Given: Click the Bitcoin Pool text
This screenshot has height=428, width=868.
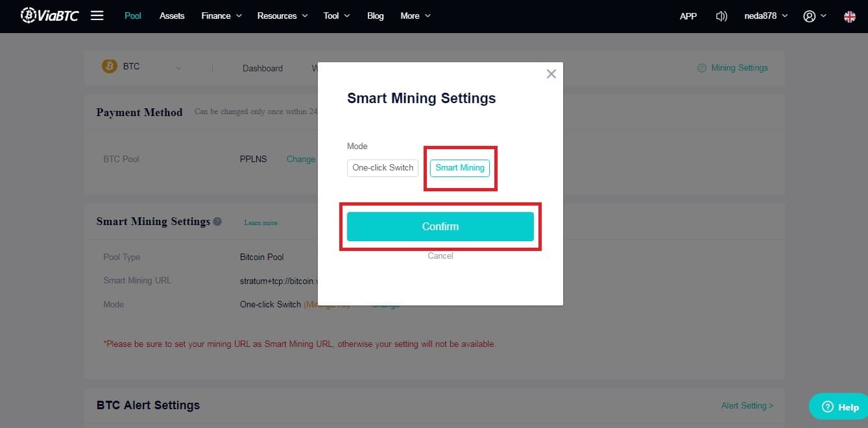Looking at the screenshot, I should pyautogui.click(x=262, y=257).
